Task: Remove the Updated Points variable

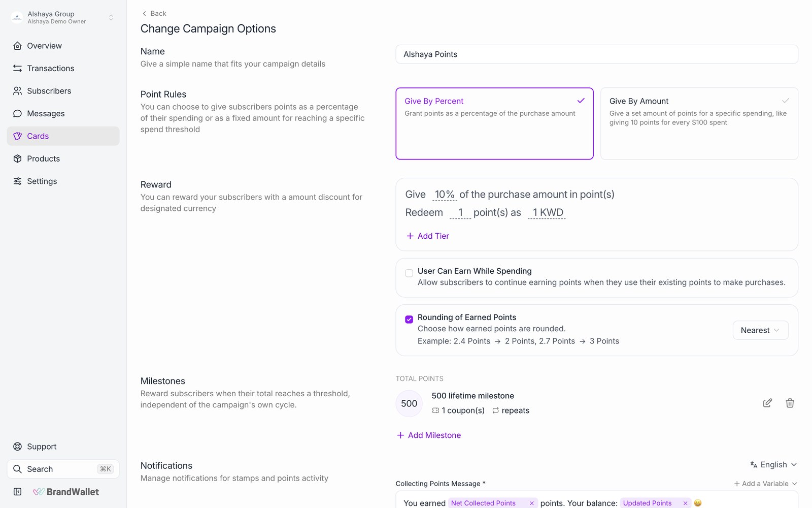Action: (x=685, y=503)
